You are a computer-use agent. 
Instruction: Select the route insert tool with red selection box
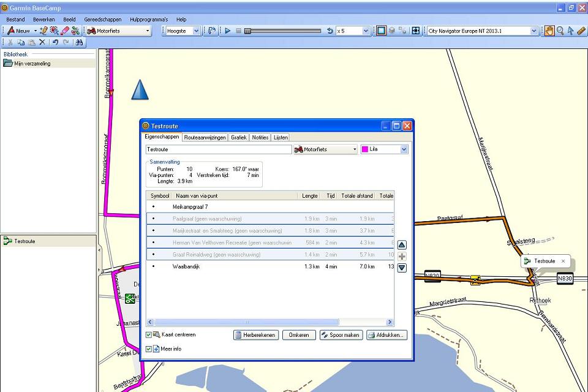click(55, 31)
